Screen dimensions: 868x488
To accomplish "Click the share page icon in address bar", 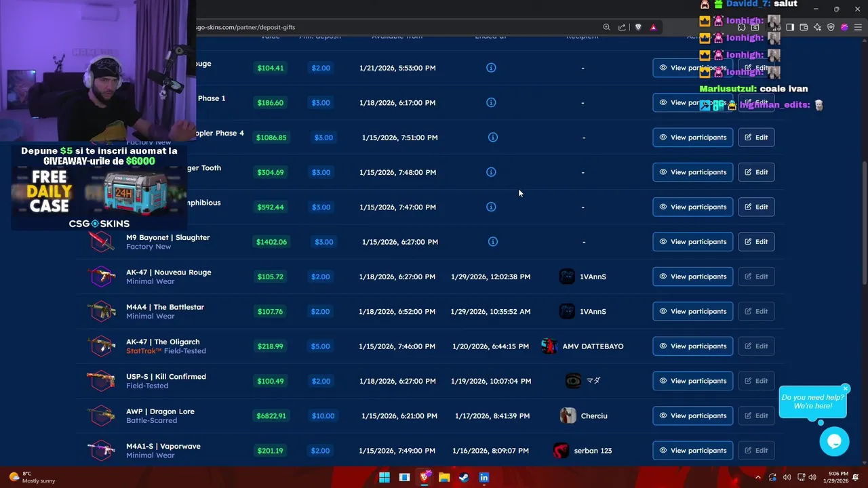I will [622, 27].
